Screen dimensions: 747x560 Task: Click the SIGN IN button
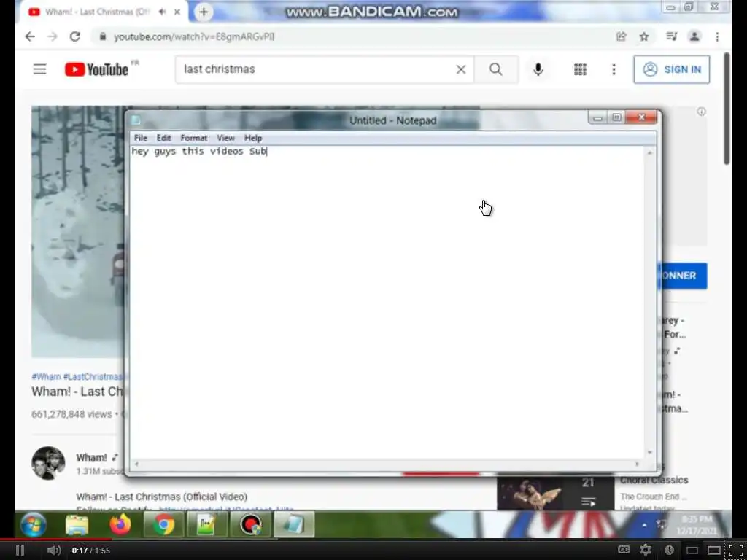(671, 69)
